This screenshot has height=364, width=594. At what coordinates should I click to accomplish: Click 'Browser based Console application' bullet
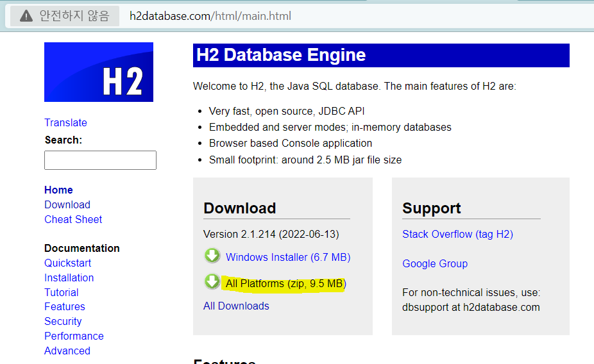coord(291,144)
